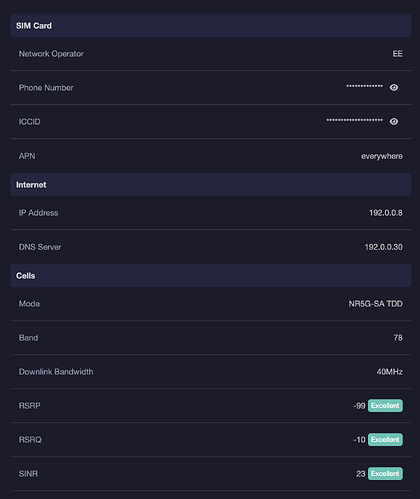Select the RSRP value -99

(x=359, y=406)
